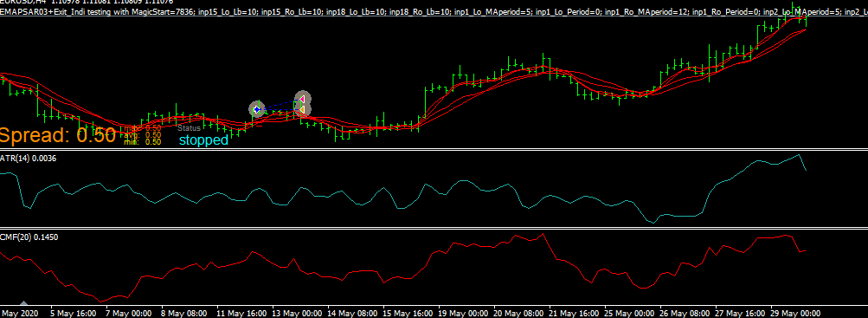Click the EMAPSAR03+Exit_Indi testing header text

pyautogui.click(x=434, y=11)
